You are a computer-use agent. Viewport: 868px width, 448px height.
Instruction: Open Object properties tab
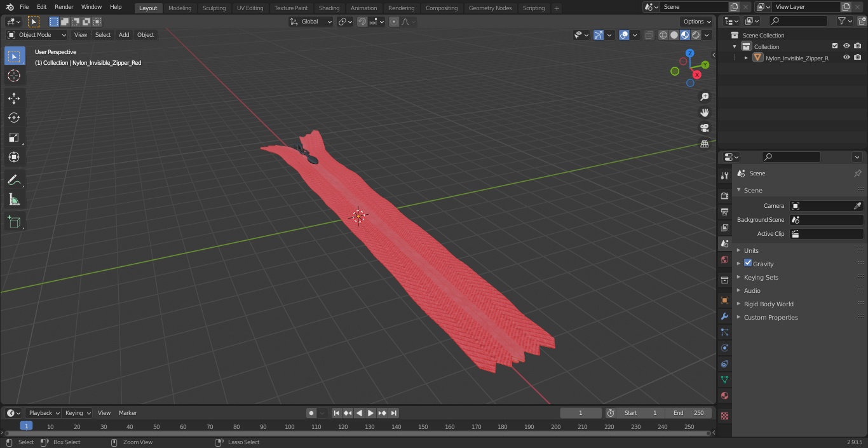point(724,300)
